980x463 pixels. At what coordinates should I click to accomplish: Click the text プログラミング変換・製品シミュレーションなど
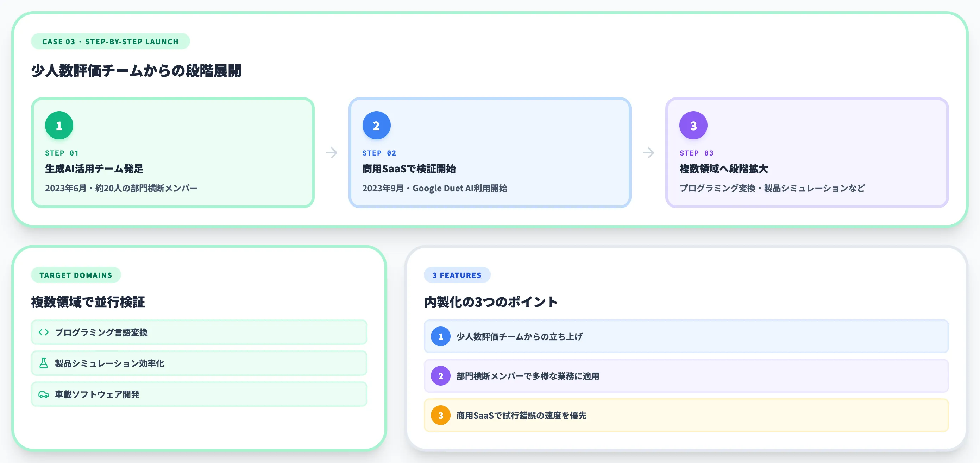[772, 188]
